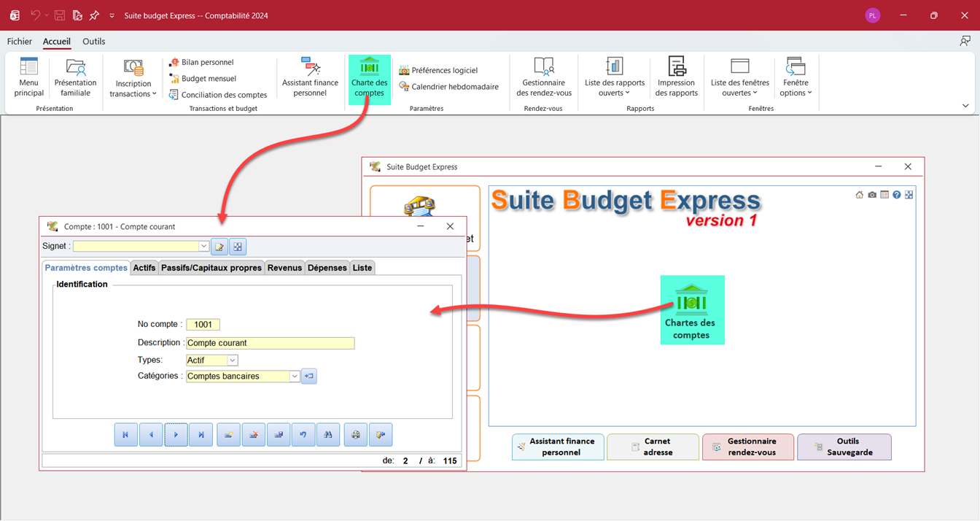Image resolution: width=980 pixels, height=521 pixels.
Task: Expand the Signet dropdown
Action: pos(203,247)
